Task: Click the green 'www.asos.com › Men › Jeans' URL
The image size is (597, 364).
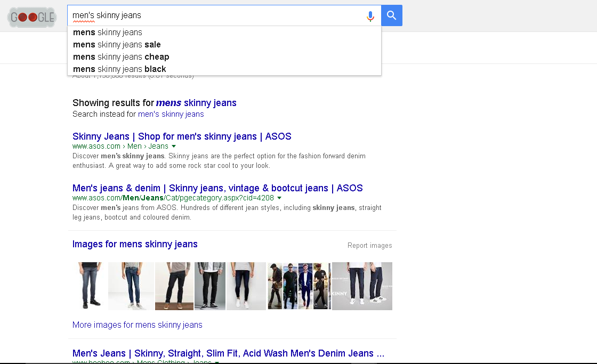Action: 120,146
